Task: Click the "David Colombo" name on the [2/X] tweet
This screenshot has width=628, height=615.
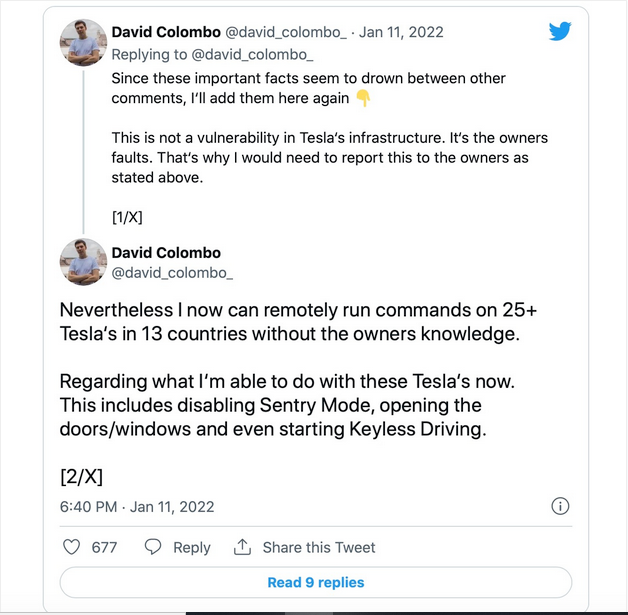Action: pos(166,252)
